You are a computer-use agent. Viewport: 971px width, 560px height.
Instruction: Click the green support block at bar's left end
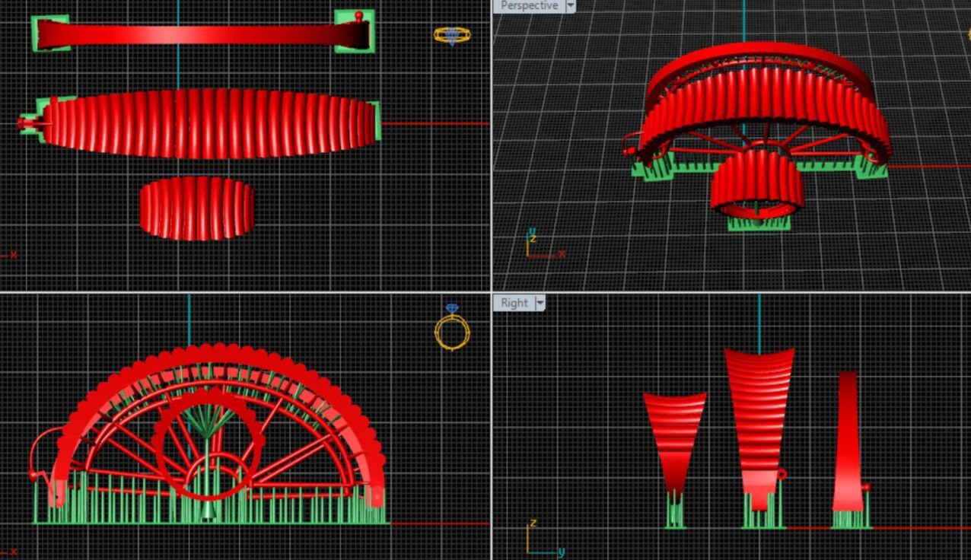49,33
